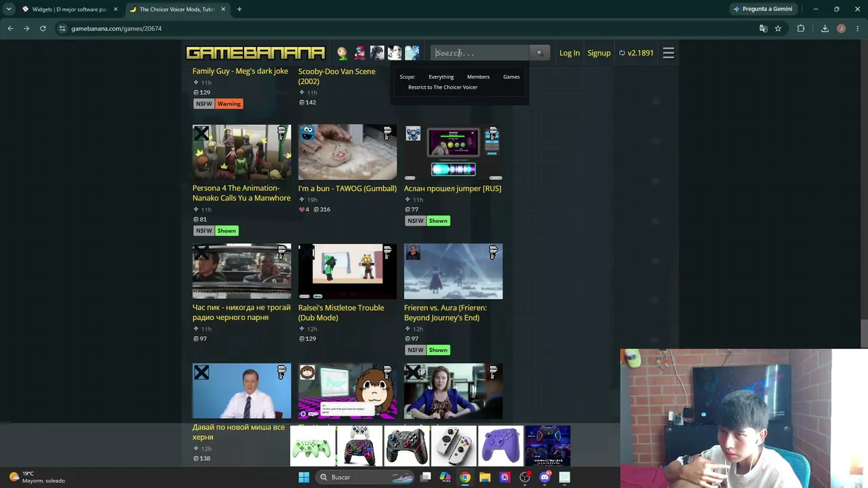The height and width of the screenshot is (488, 868).
Task: Expand the tab search dropdown
Action: click(9, 9)
